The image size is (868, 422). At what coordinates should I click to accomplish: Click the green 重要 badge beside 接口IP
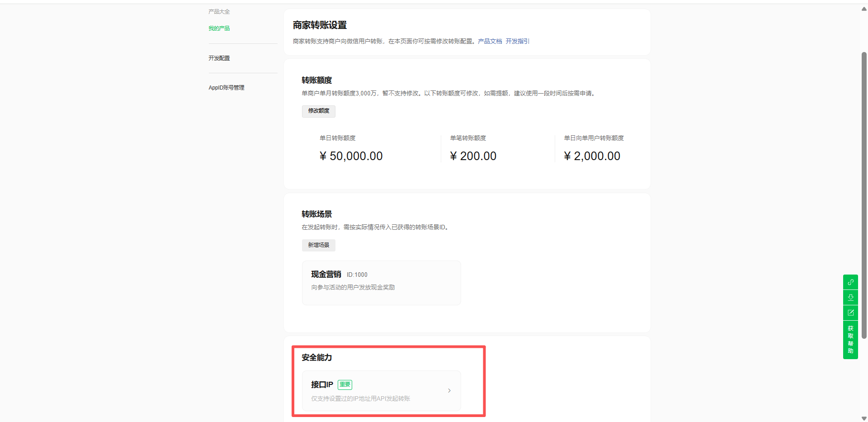coord(345,384)
